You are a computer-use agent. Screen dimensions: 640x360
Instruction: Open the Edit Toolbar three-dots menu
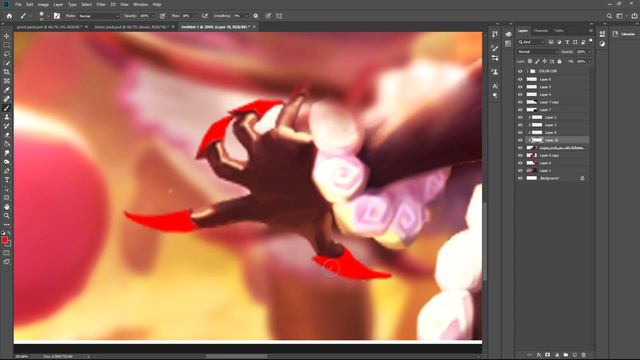coord(7,224)
